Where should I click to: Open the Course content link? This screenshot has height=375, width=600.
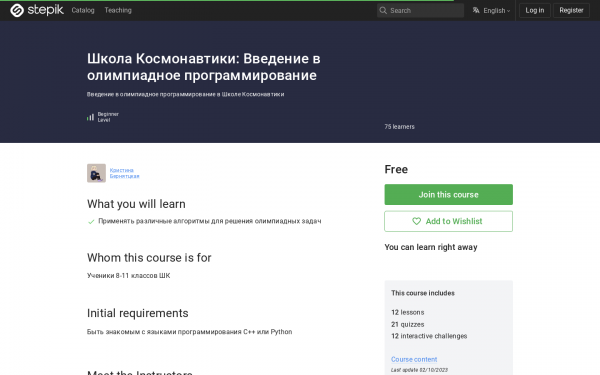pos(414,359)
